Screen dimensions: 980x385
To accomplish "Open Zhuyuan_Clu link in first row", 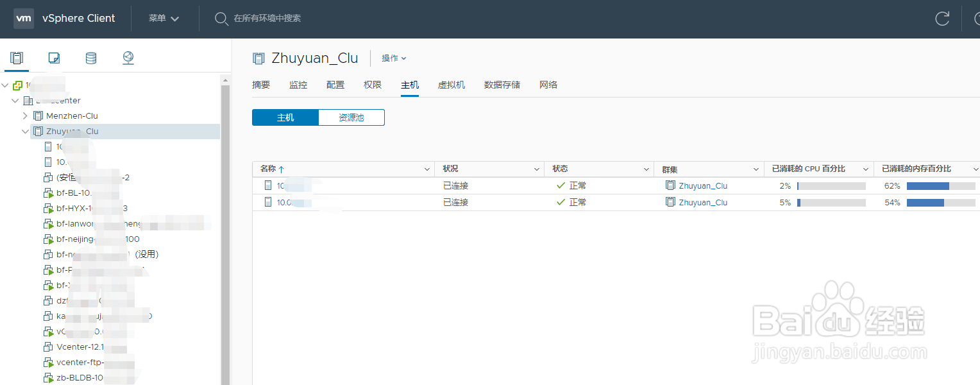I will [x=703, y=185].
